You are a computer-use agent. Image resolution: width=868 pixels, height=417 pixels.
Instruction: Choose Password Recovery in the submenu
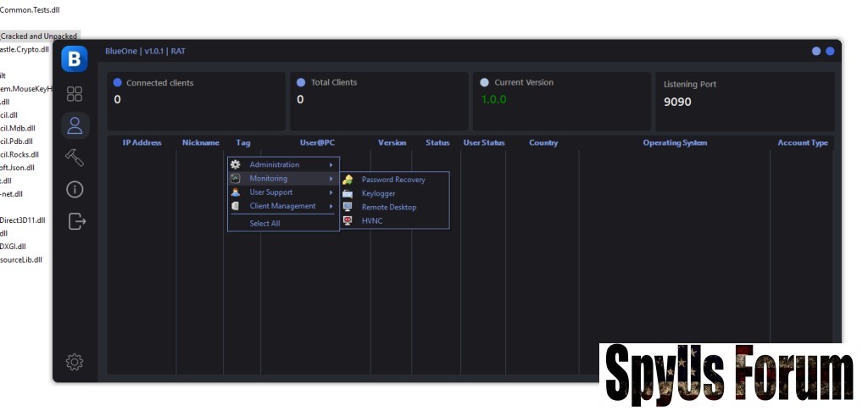point(392,180)
